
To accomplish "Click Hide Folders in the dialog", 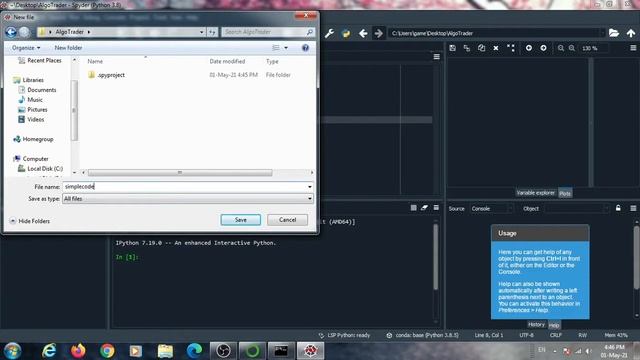I will point(30,221).
